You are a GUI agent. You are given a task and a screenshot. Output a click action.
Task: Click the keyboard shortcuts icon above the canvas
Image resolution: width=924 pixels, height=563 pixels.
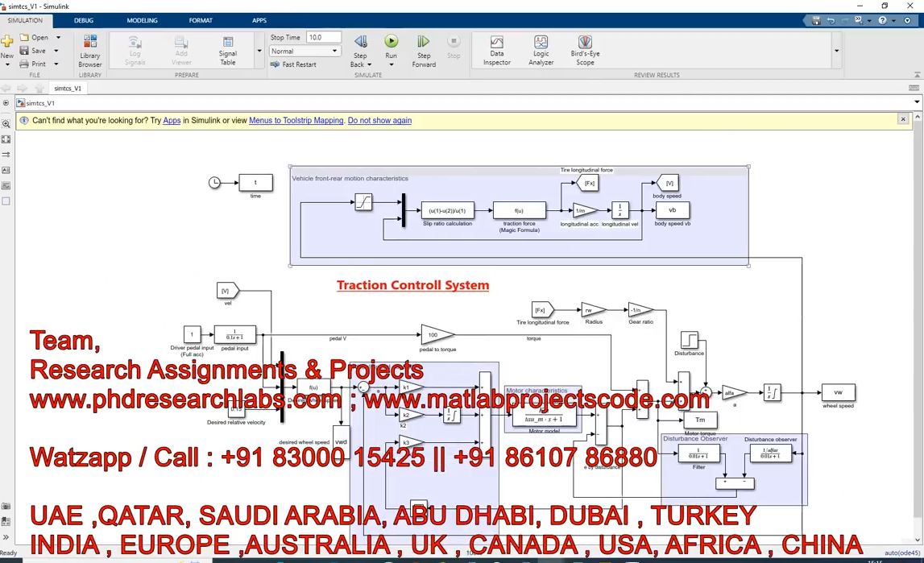[x=914, y=88]
